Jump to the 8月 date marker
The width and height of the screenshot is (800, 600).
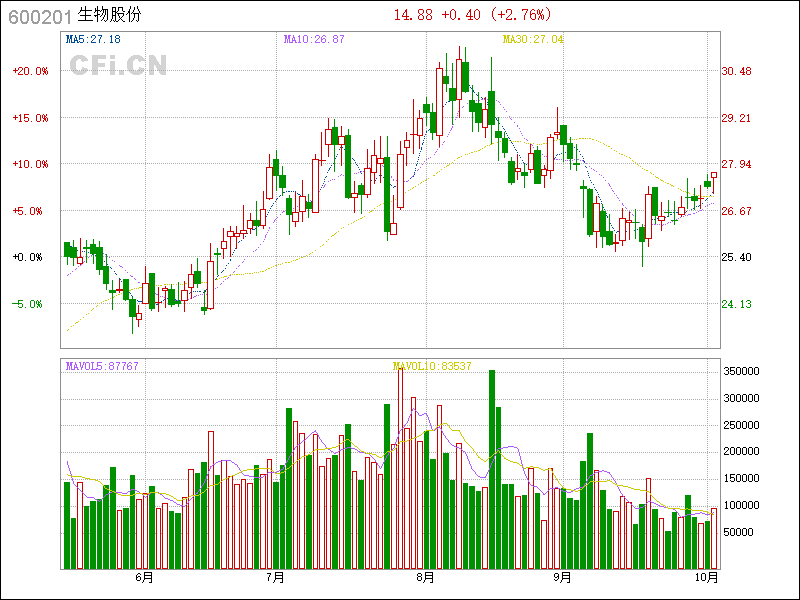pos(426,577)
